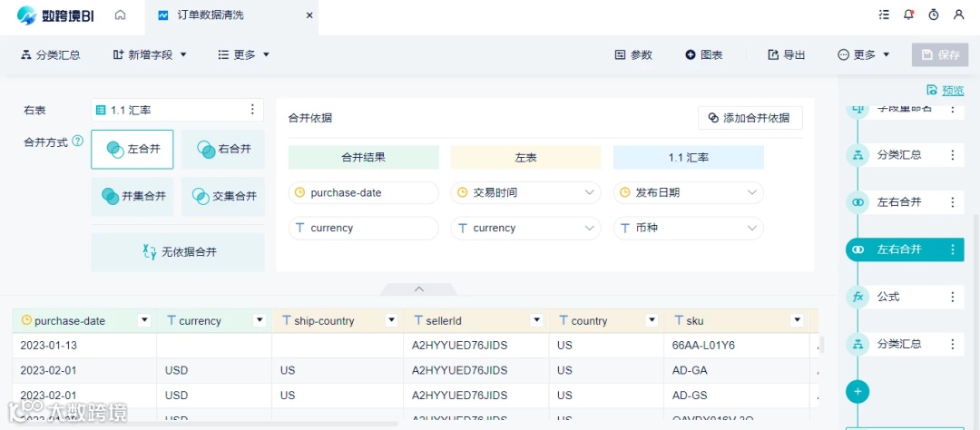Open country column header dropdown

pos(652,320)
